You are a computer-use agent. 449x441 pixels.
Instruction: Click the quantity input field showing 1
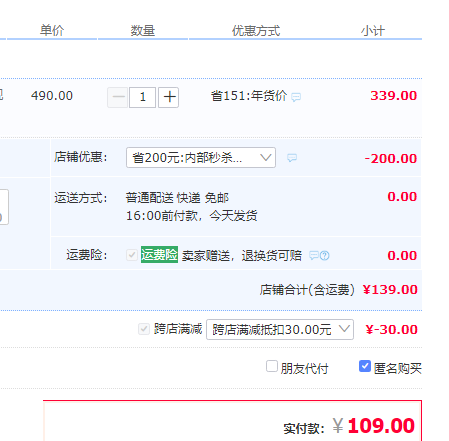click(143, 97)
